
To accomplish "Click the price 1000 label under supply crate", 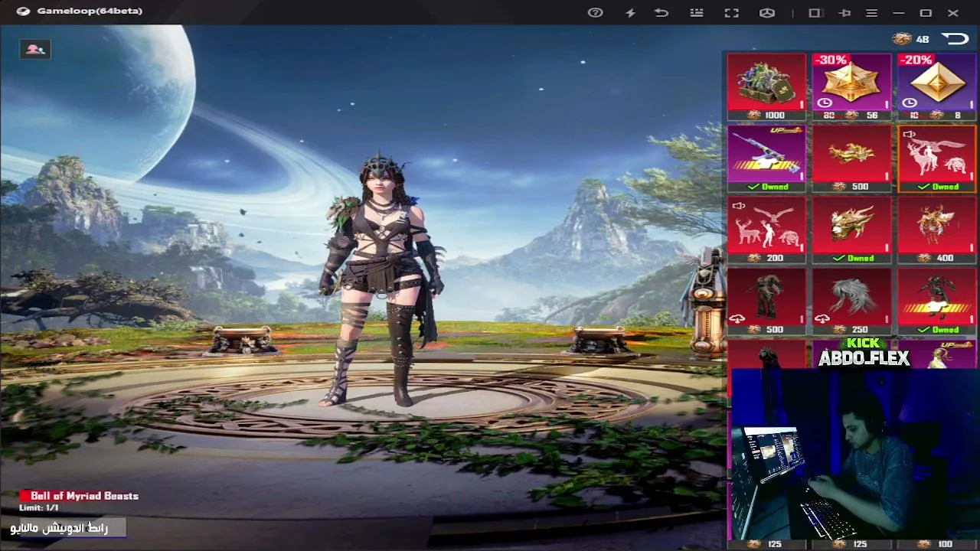I will coord(774,116).
